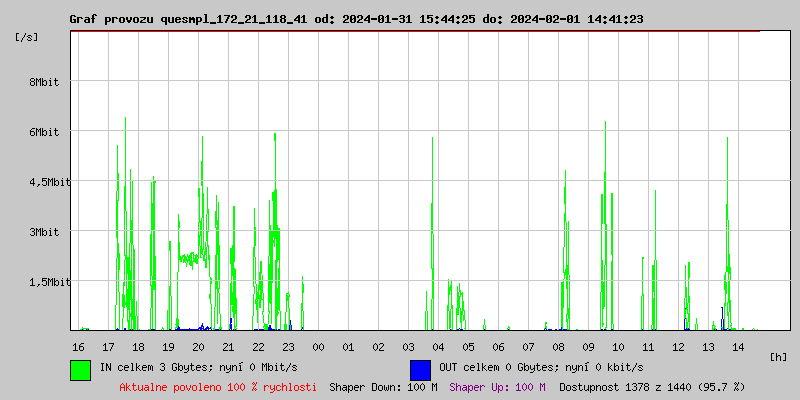Click the purple 'Shaper Up: 100 M' label
The image size is (800, 400).
pos(497,386)
